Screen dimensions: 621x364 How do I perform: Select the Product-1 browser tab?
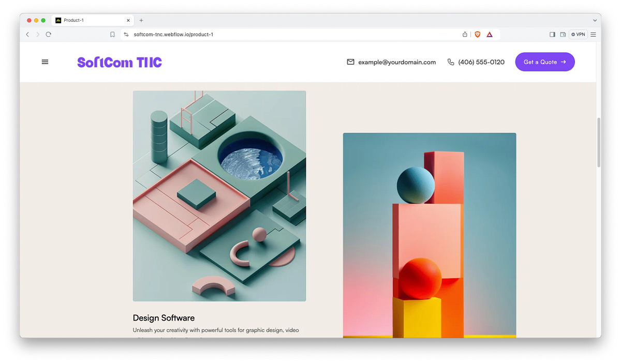[x=92, y=20]
